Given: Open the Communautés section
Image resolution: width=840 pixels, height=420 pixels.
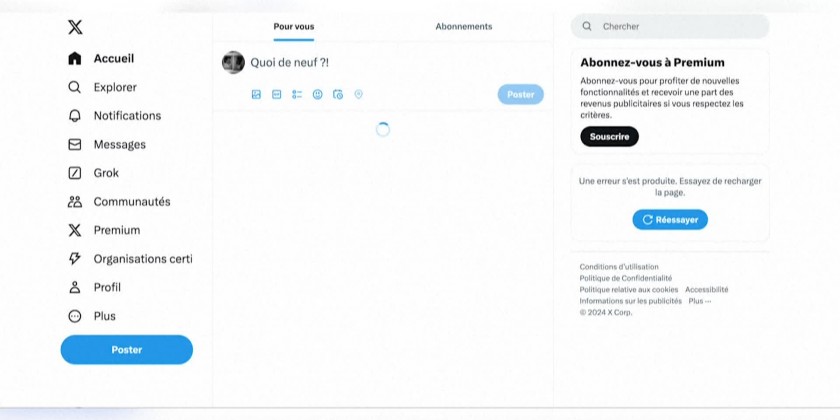Looking at the screenshot, I should point(131,202).
